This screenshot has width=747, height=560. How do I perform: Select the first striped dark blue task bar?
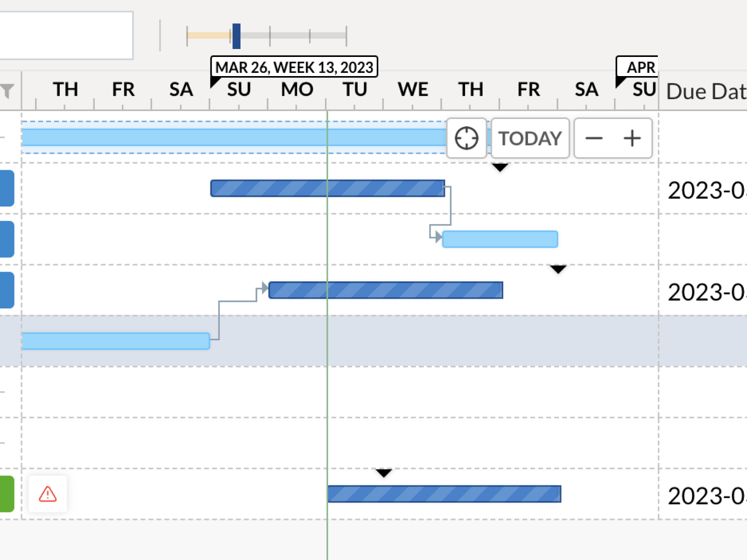click(x=327, y=188)
